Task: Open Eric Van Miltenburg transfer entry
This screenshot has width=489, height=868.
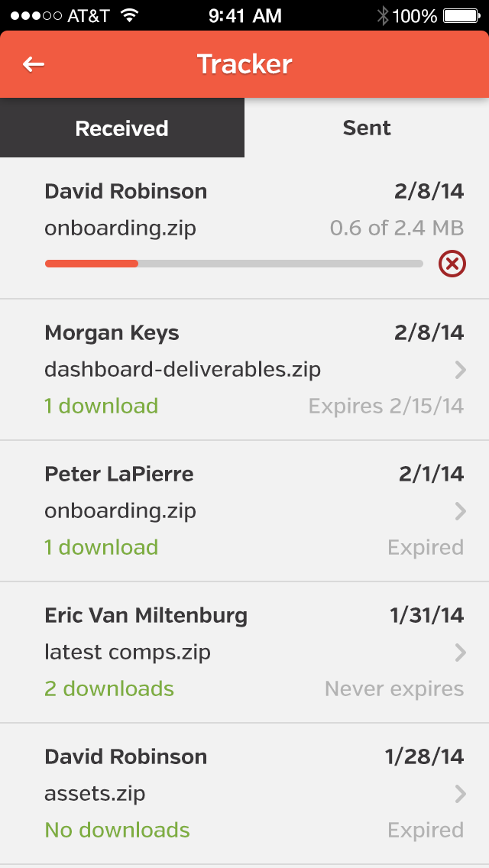Action: 146,616
